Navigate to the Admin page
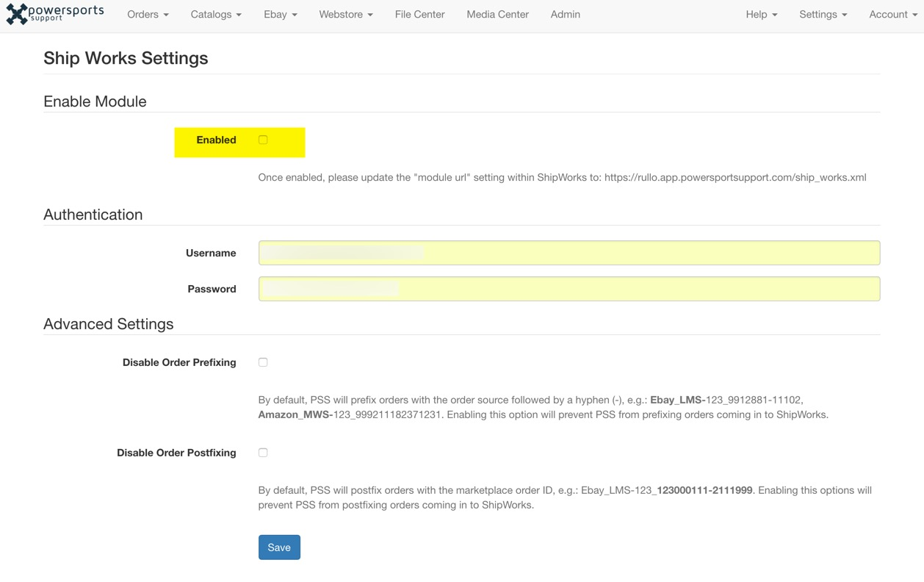 pos(565,14)
